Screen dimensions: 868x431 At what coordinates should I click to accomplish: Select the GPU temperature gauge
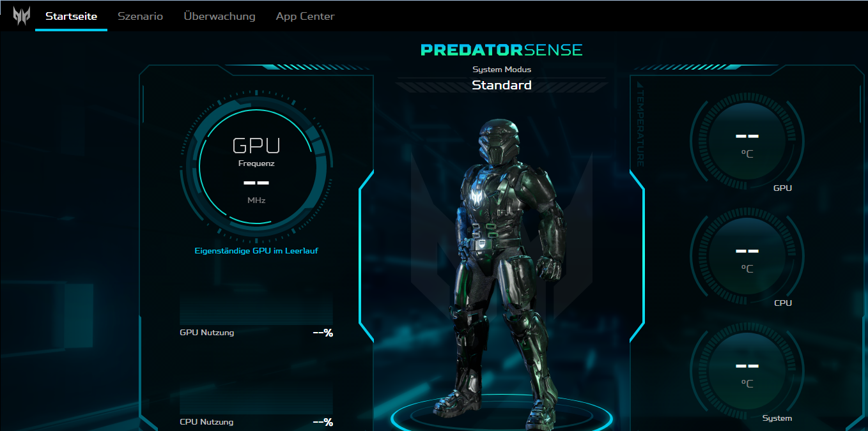point(747,141)
